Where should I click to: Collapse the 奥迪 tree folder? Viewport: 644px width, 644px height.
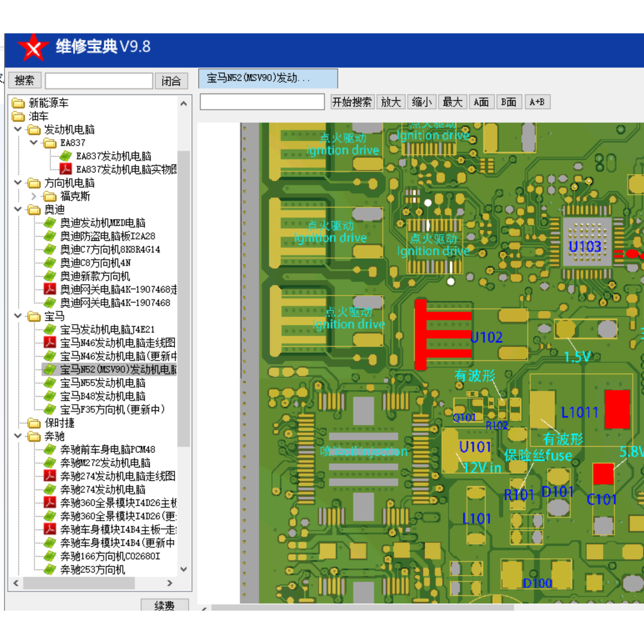(x=18, y=209)
